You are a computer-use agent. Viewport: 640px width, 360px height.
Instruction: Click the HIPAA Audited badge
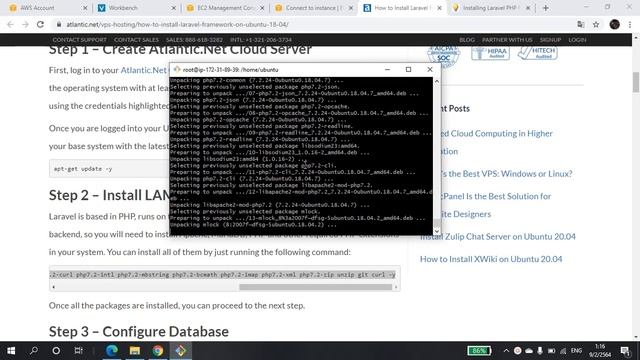[490, 53]
